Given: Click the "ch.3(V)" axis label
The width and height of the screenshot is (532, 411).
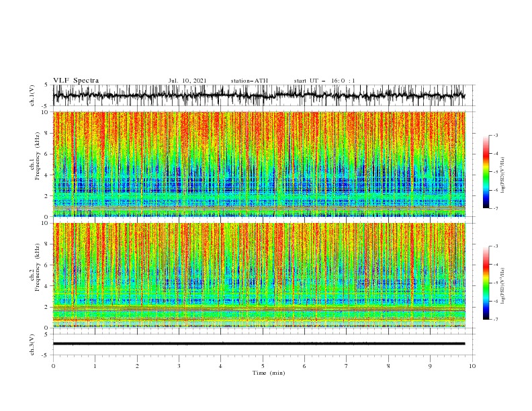Looking at the screenshot, I should [x=32, y=345].
